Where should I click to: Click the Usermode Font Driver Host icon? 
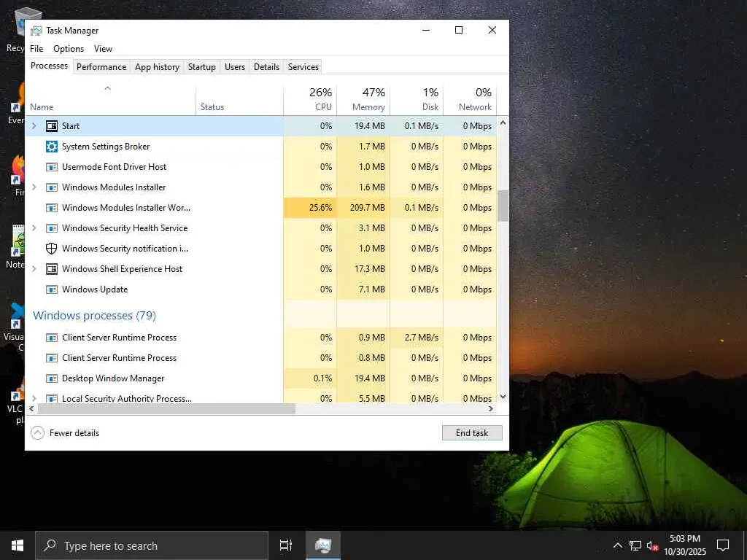click(x=52, y=167)
